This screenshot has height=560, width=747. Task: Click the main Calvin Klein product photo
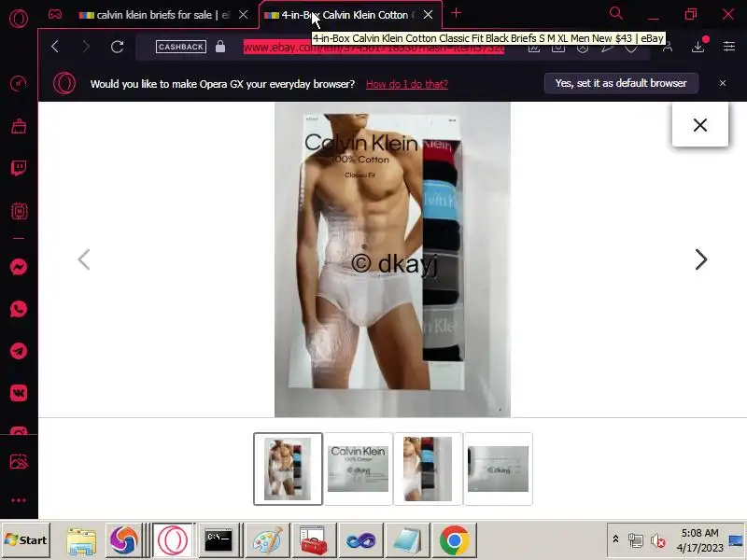[392, 260]
